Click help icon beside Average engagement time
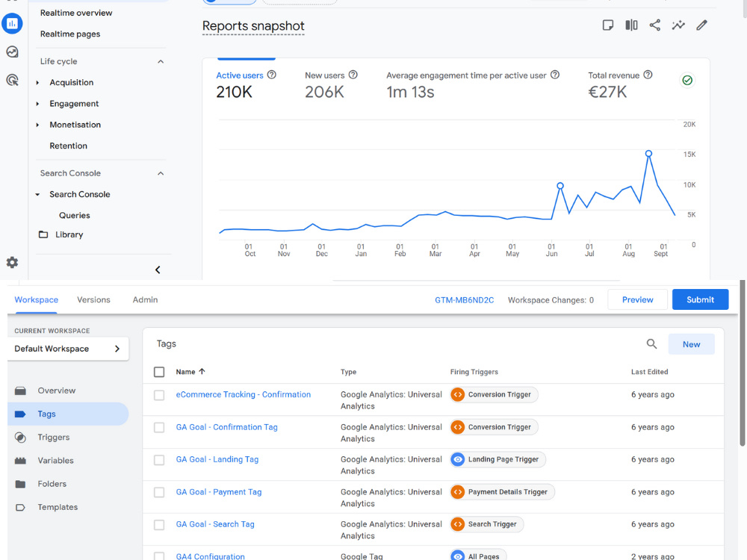 point(555,75)
